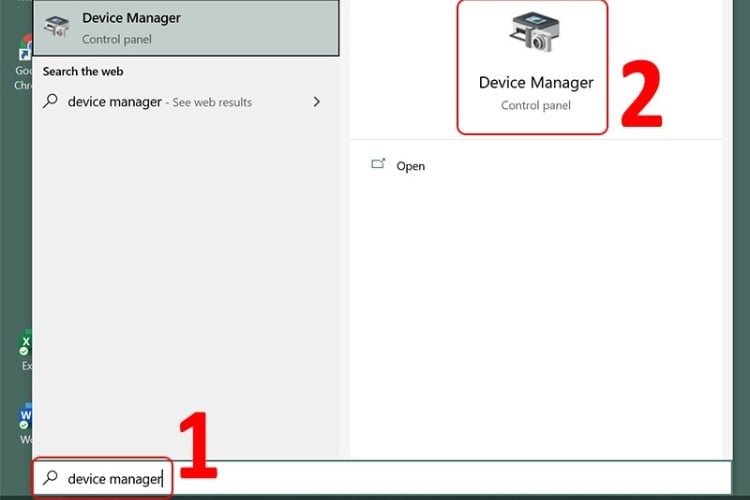Click the large Device Manager icon in the preview pane
Image resolution: width=750 pixels, height=500 pixels.
point(535,35)
